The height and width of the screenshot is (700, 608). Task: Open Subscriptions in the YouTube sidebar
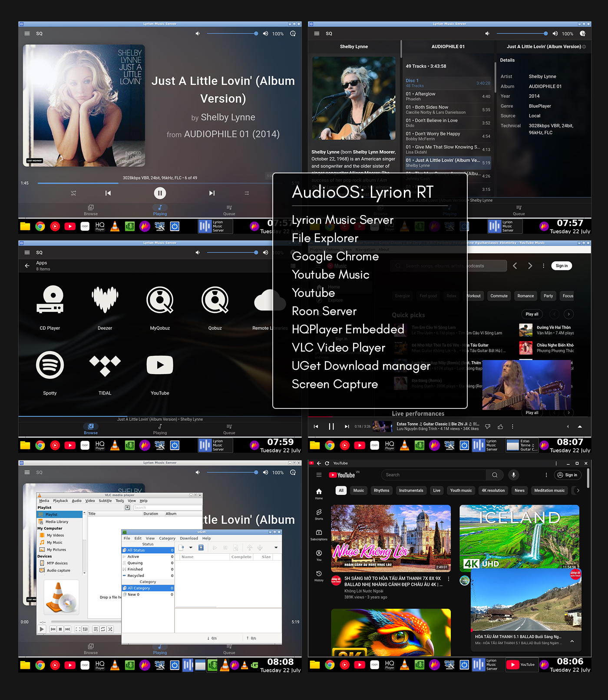pyautogui.click(x=319, y=535)
